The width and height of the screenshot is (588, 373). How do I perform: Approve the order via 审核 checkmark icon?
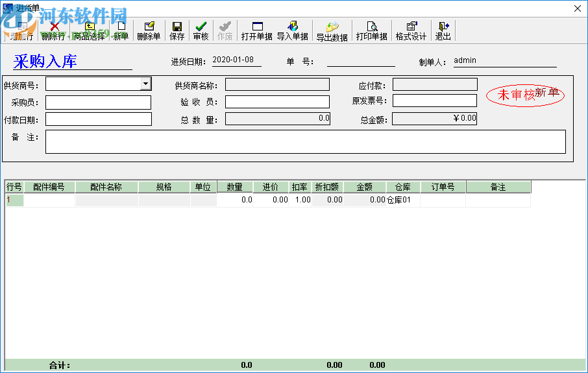click(x=201, y=26)
